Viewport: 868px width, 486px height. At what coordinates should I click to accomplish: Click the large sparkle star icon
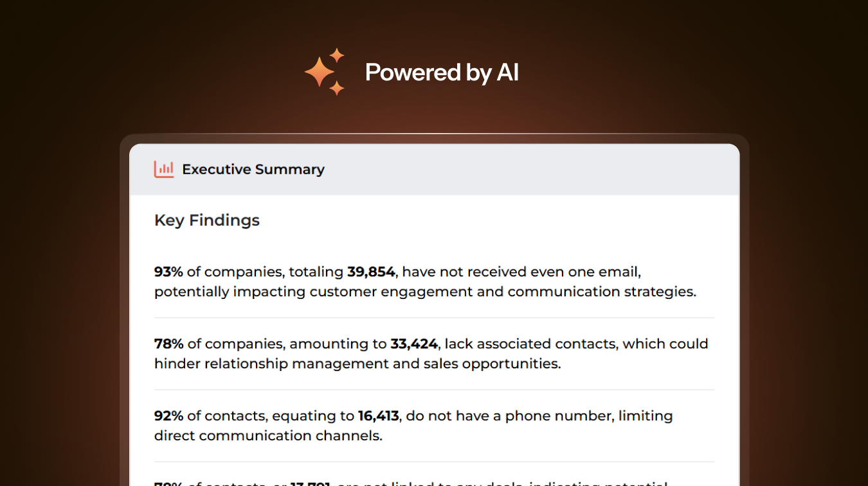[x=319, y=71]
